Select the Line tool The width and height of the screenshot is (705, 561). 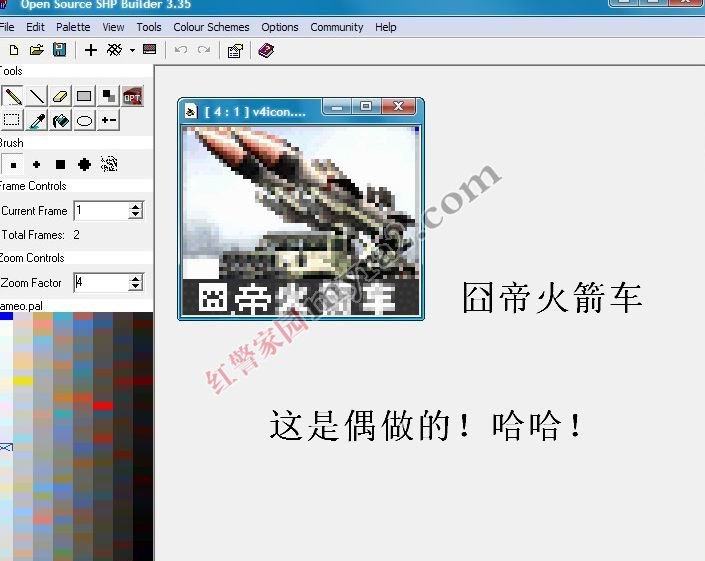37,96
